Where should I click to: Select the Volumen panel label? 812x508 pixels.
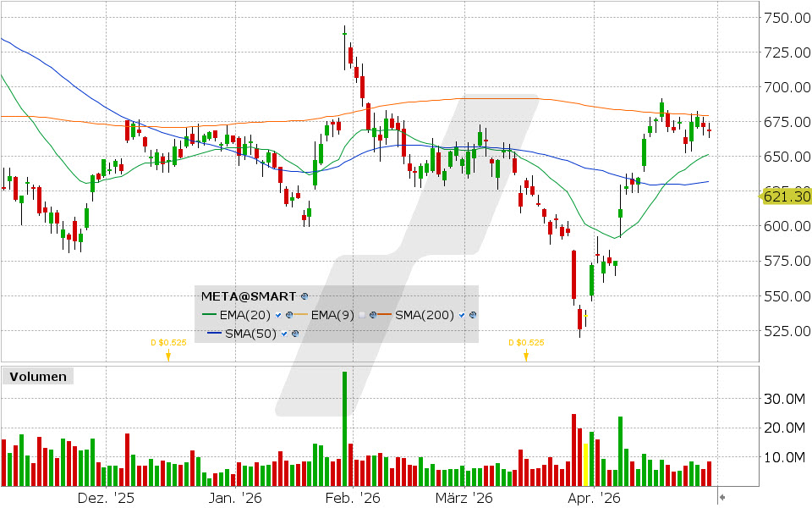37,377
